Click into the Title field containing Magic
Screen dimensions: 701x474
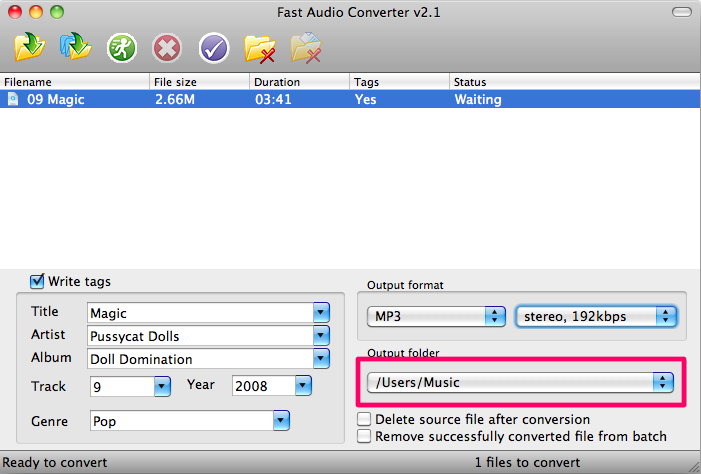(200, 313)
